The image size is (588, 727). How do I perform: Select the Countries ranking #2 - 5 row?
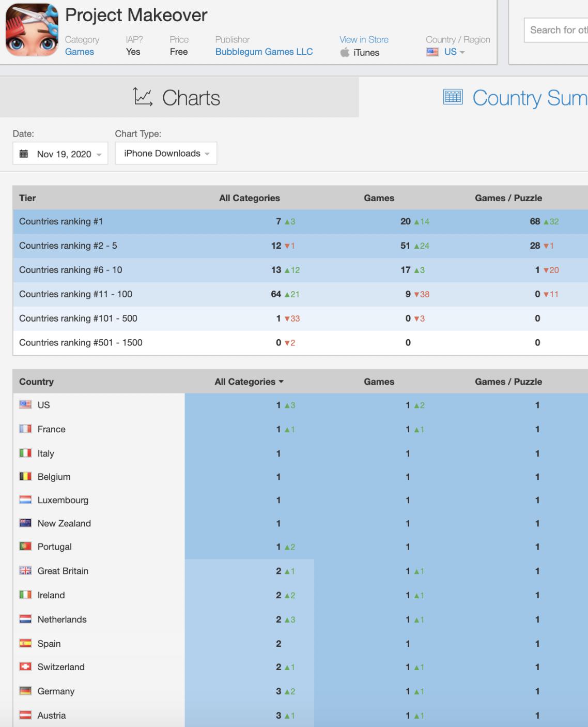click(x=300, y=246)
